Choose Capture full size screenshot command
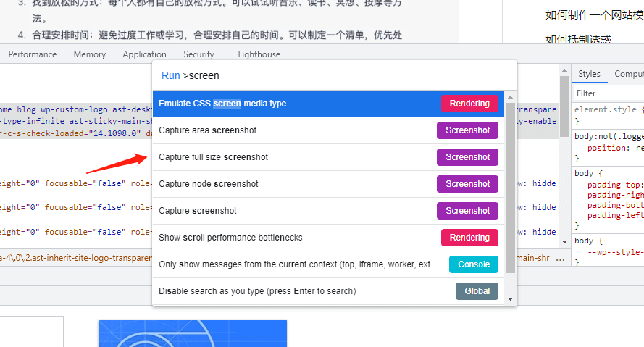This screenshot has height=347, width=644. (328, 157)
